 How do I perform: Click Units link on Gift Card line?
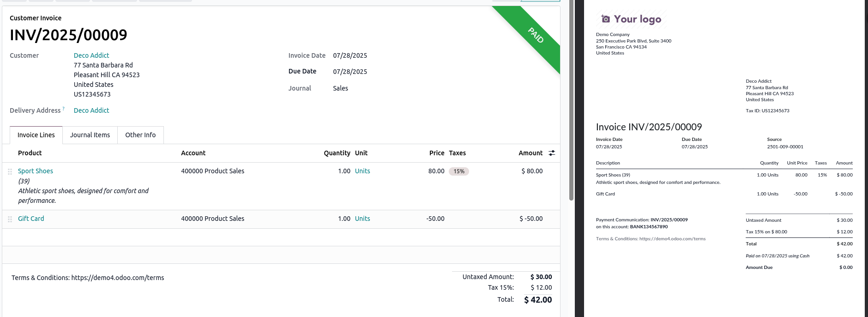[362, 219]
